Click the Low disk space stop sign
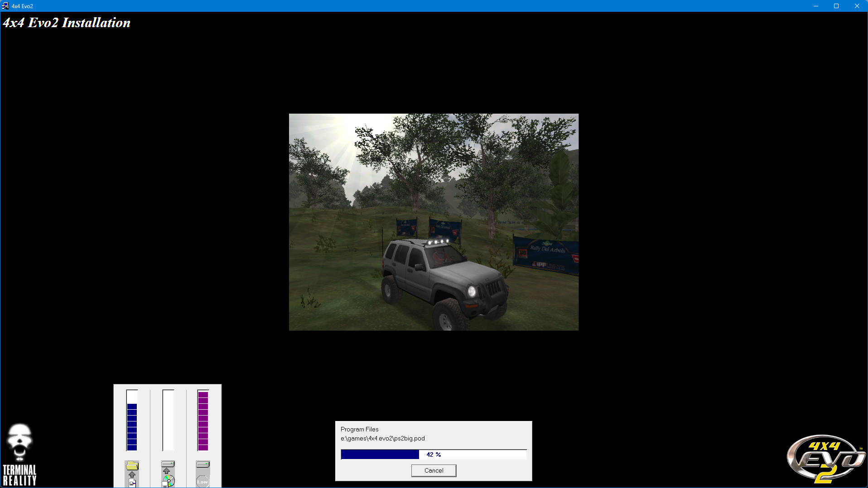The width and height of the screenshot is (868, 488). coord(203,482)
